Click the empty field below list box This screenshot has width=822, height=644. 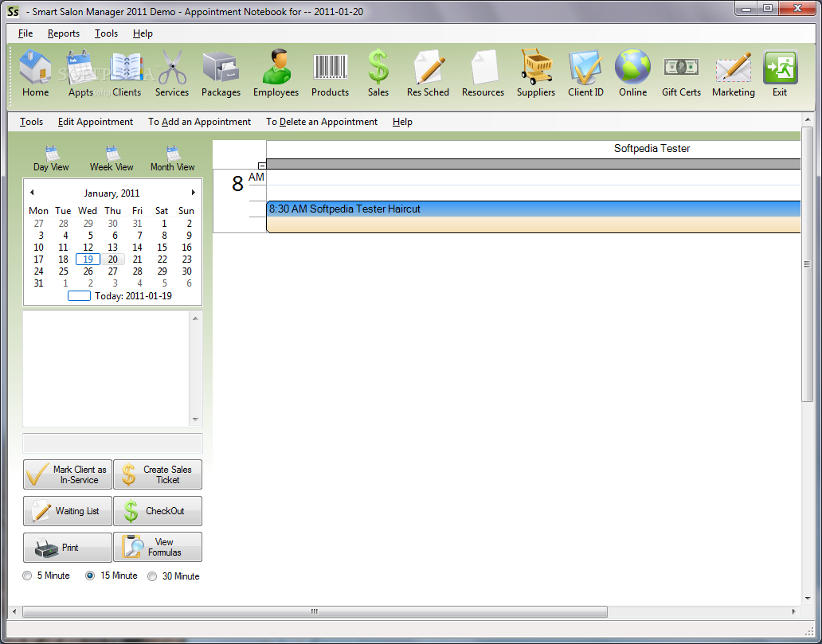coord(113,443)
